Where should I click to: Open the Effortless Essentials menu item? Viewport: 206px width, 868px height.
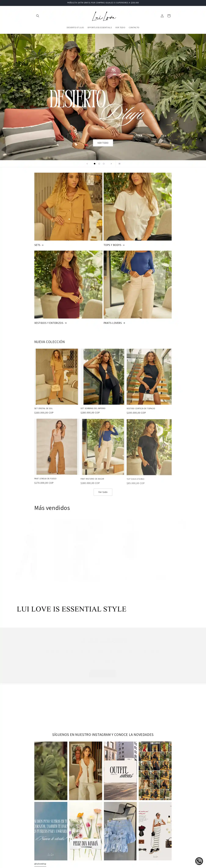click(x=100, y=28)
